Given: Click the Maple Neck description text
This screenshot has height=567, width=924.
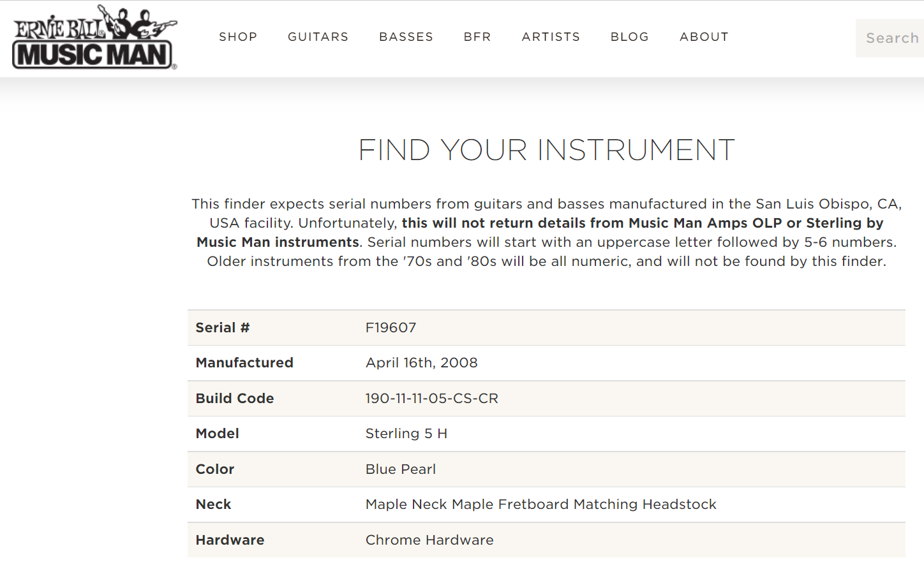Looking at the screenshot, I should pyautogui.click(x=541, y=504).
